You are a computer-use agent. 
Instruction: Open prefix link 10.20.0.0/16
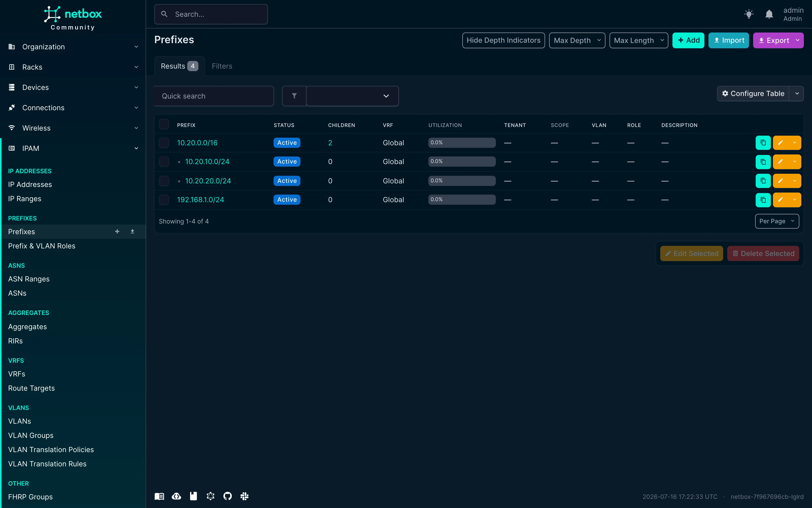(x=197, y=143)
